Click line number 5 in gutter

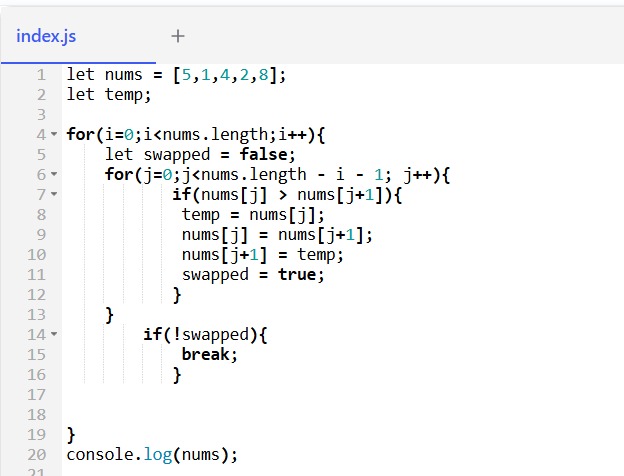click(x=41, y=154)
